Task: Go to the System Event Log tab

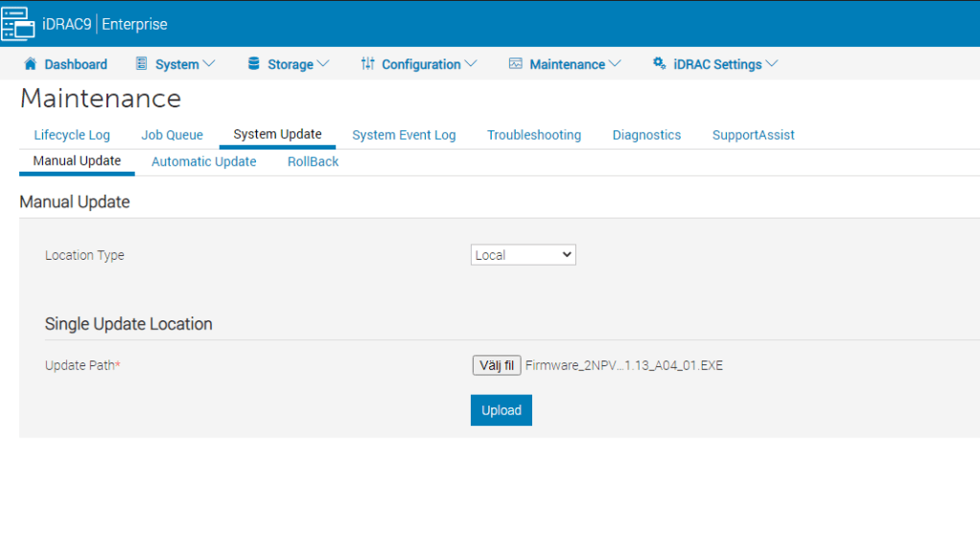Action: point(404,135)
